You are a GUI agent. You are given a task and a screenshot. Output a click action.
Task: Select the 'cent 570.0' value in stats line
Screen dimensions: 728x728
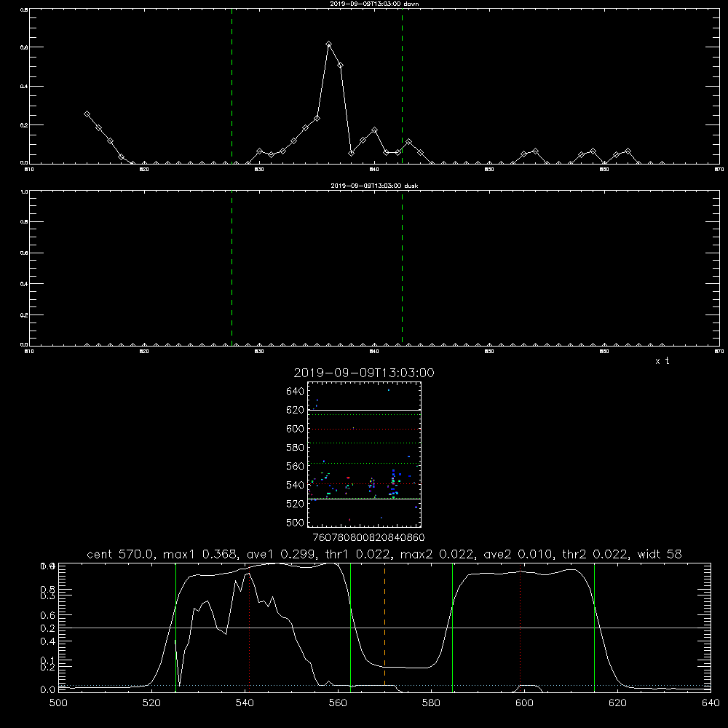(120, 554)
